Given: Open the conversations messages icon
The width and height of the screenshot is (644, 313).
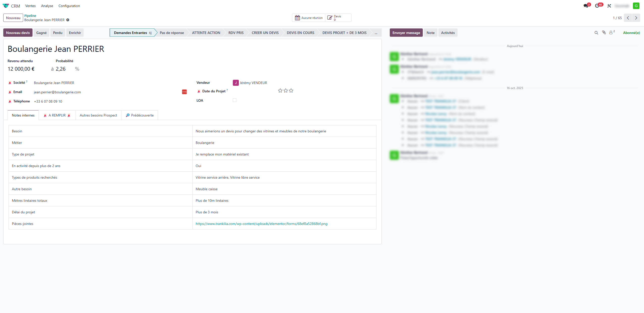Looking at the screenshot, I should [x=586, y=6].
